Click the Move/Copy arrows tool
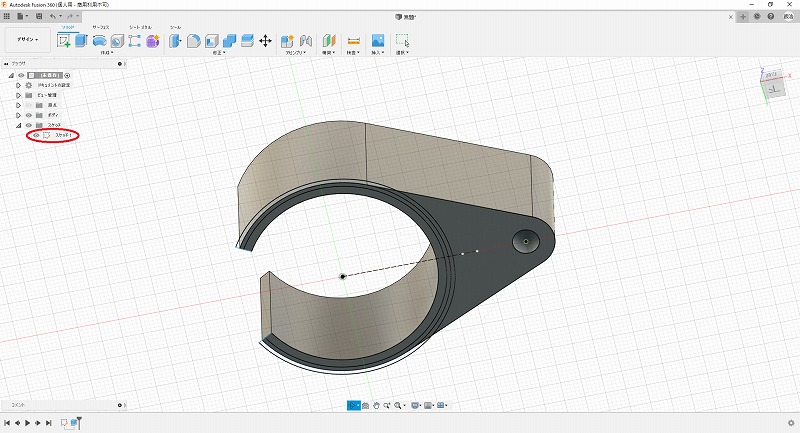The height and width of the screenshot is (433, 800). click(x=265, y=41)
